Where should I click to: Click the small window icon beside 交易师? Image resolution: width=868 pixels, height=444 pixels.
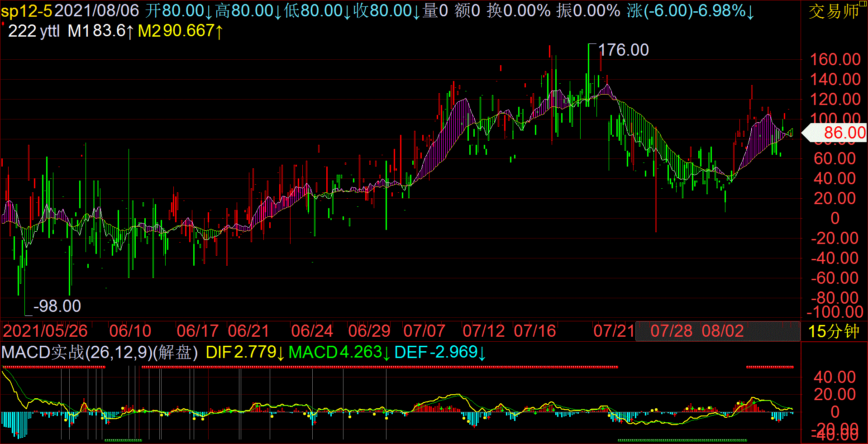coord(863,3)
